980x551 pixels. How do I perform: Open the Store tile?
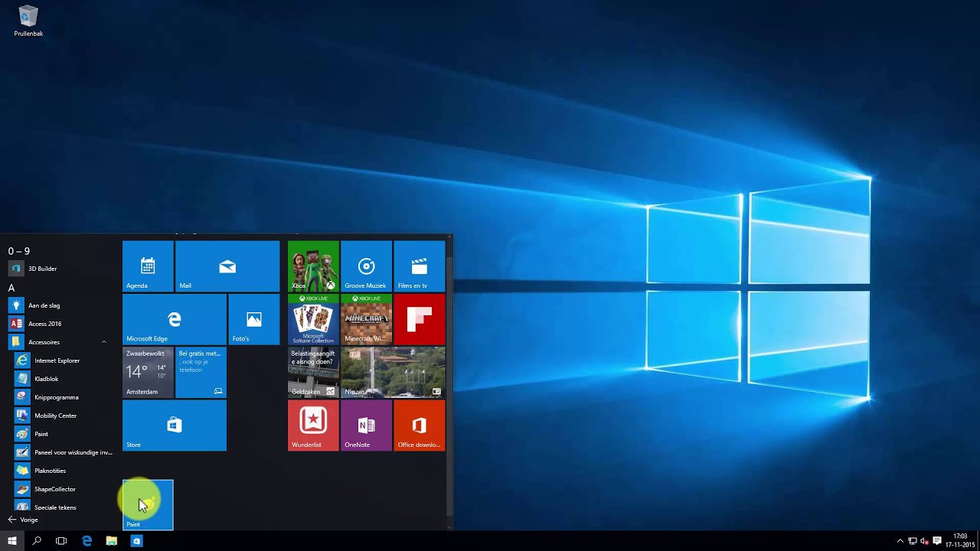click(175, 425)
